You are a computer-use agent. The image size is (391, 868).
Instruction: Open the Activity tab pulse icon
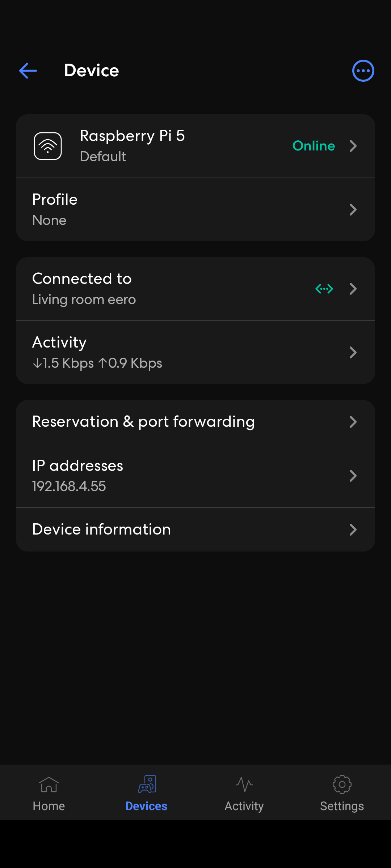click(244, 784)
